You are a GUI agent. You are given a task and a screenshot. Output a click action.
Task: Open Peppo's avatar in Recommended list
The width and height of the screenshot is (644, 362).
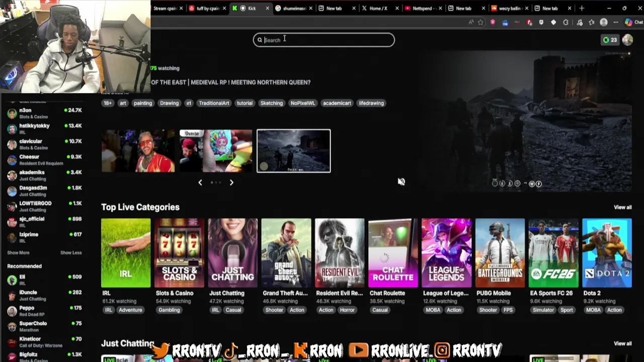click(x=12, y=311)
